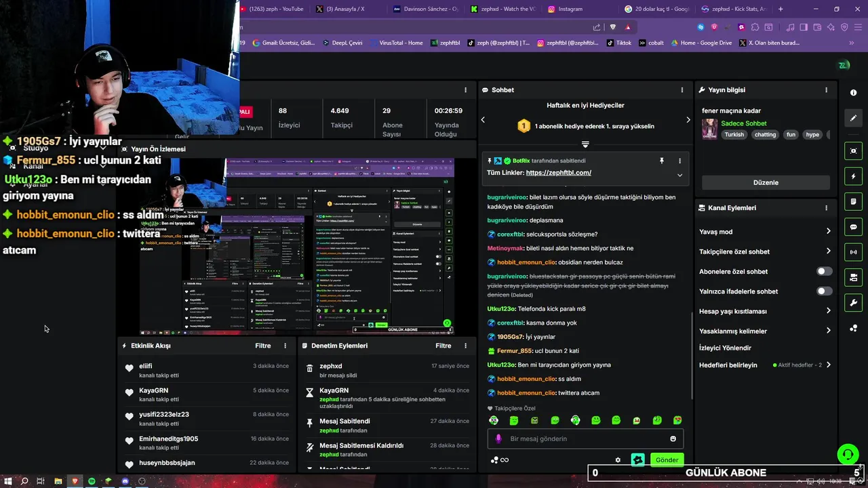Click the teal star badge beside Gönder
The width and height of the screenshot is (868, 488).
pyautogui.click(x=637, y=460)
